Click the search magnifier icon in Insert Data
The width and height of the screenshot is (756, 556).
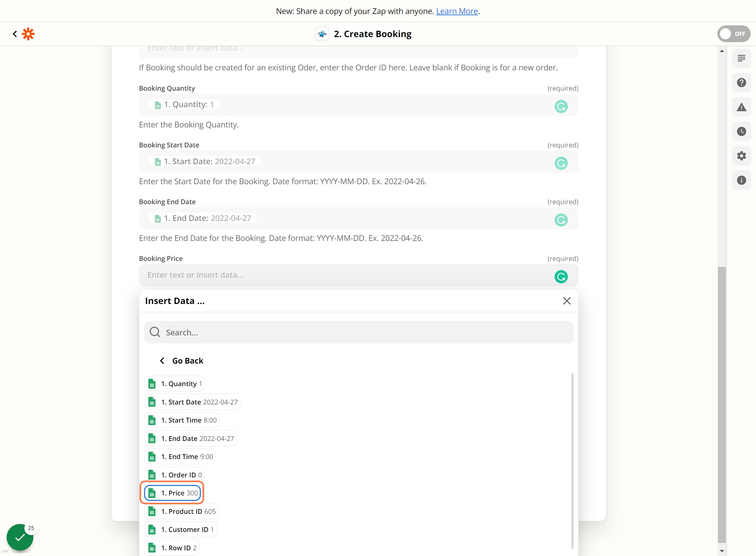155,332
